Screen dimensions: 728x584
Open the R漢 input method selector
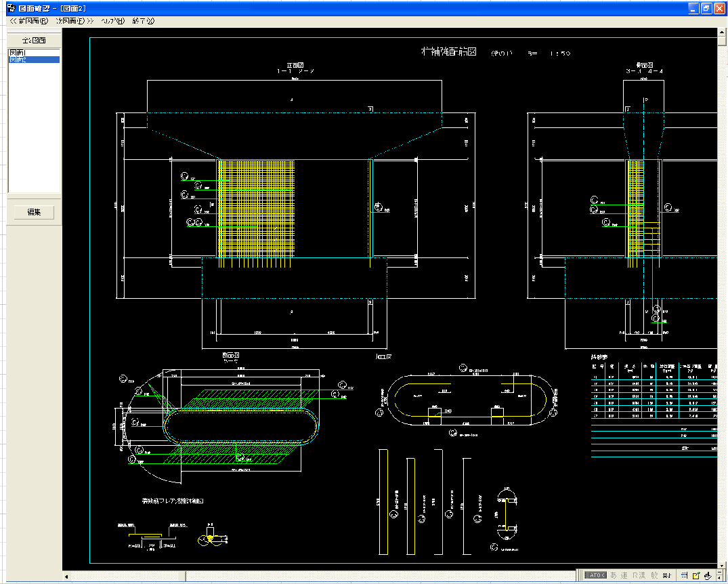tap(639, 575)
